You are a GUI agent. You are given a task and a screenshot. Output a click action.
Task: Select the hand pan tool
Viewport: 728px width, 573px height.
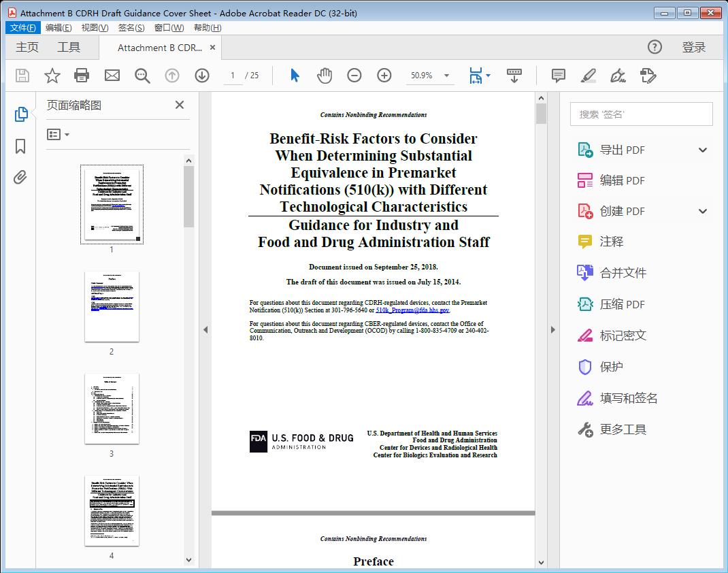325,76
